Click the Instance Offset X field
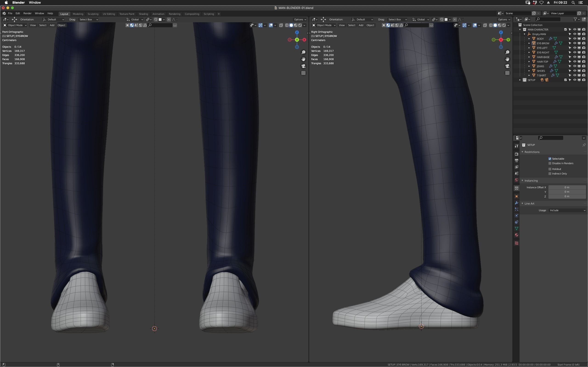Viewport: 588px width, 367px height. [567, 187]
